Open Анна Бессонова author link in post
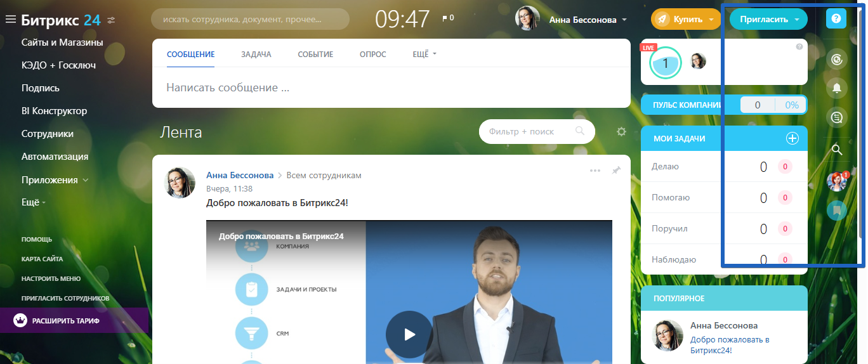This screenshot has width=868, height=364. [x=240, y=175]
